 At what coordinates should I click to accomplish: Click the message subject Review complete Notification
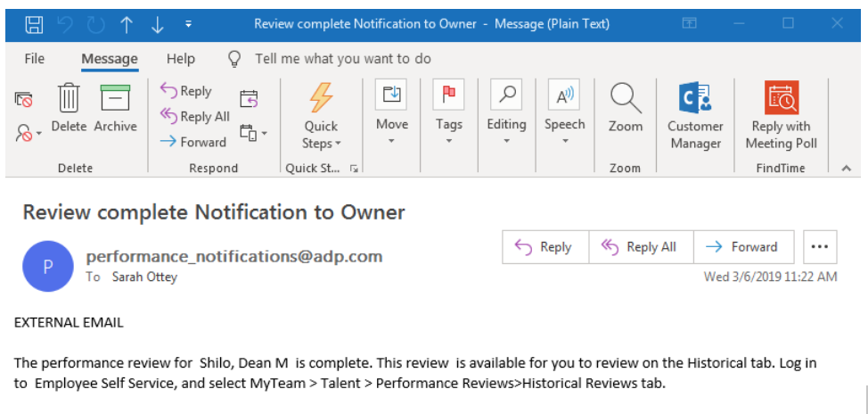tap(214, 211)
